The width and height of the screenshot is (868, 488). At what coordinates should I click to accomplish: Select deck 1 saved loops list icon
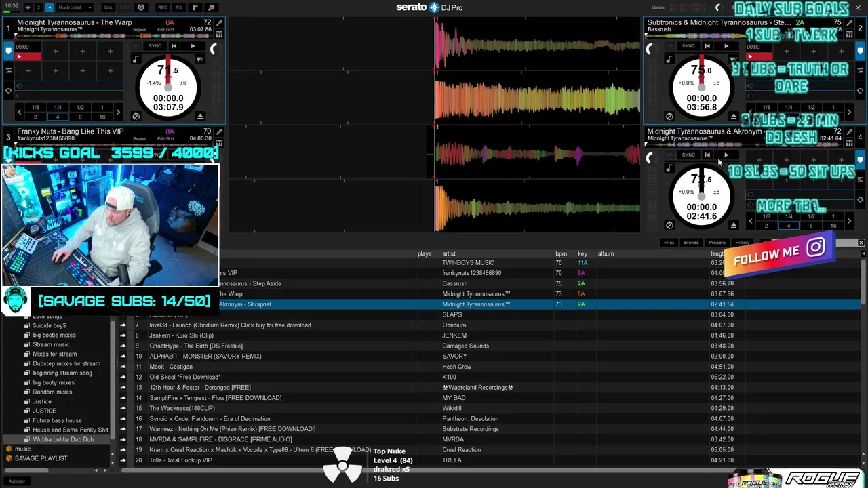[8, 70]
